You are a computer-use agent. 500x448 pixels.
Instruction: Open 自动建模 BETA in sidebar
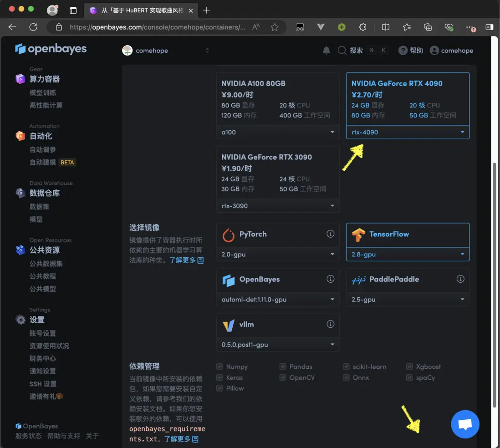53,162
